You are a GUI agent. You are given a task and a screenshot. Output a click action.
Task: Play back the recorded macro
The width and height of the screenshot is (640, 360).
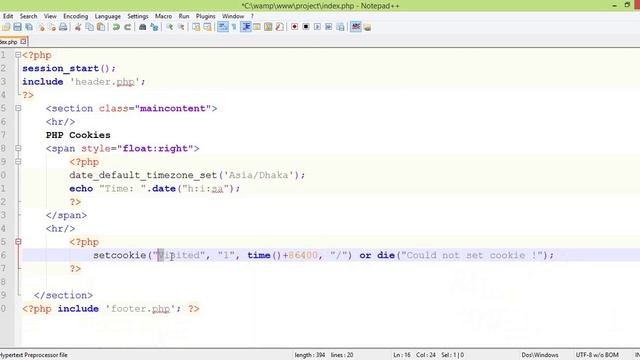pos(317,27)
